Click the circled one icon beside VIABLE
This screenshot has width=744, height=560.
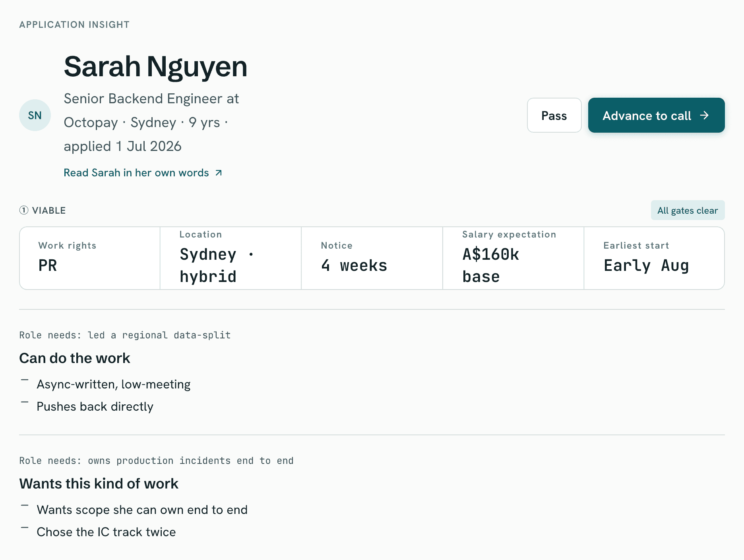click(x=24, y=210)
